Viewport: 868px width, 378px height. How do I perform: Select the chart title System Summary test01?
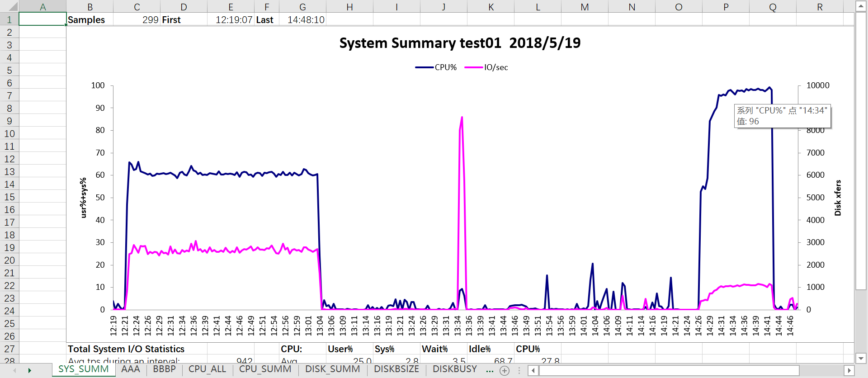point(460,43)
